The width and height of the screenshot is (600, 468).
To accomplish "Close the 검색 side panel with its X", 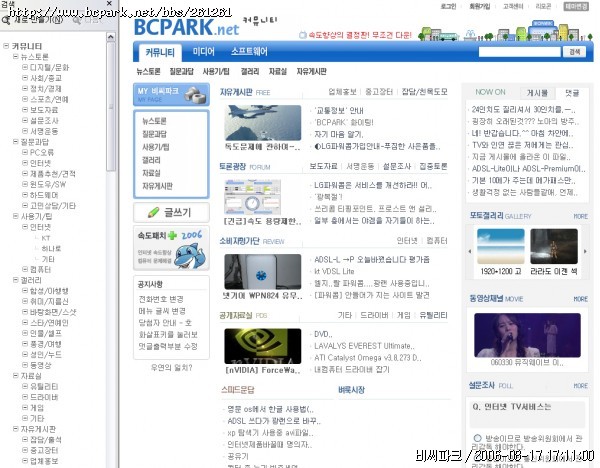I will pyautogui.click(x=109, y=3).
